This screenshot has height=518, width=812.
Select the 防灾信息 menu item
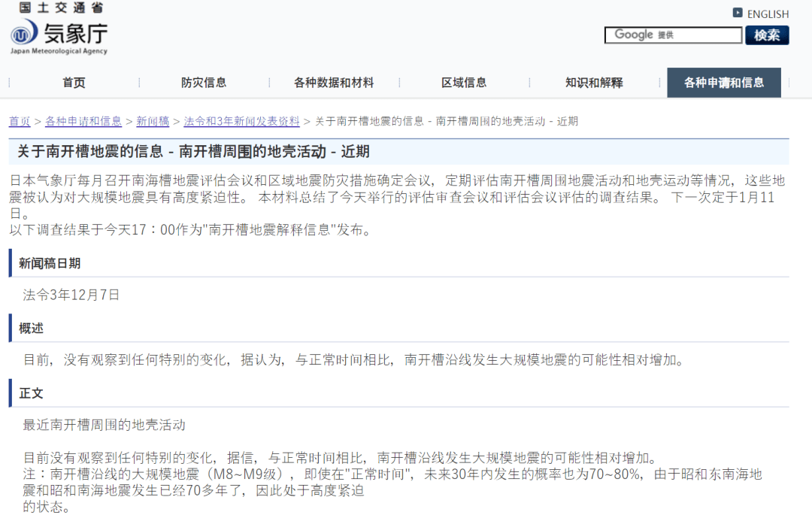(204, 83)
